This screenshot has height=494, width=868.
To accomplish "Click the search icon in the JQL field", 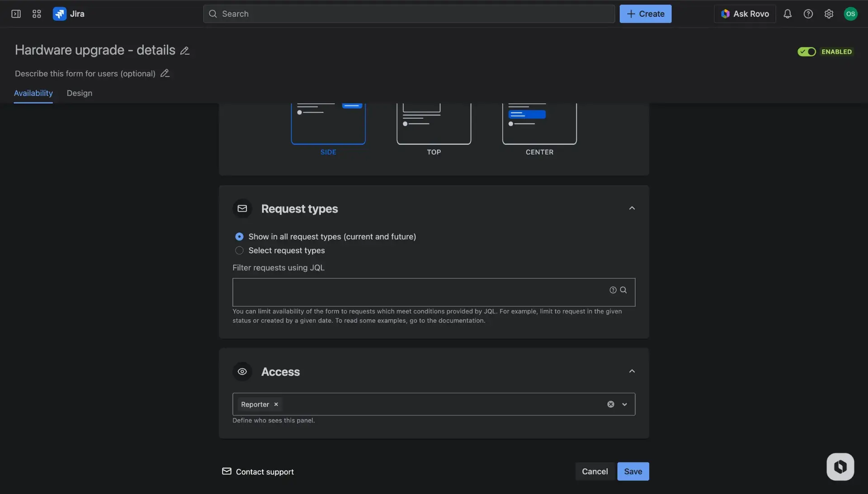I will pos(624,290).
